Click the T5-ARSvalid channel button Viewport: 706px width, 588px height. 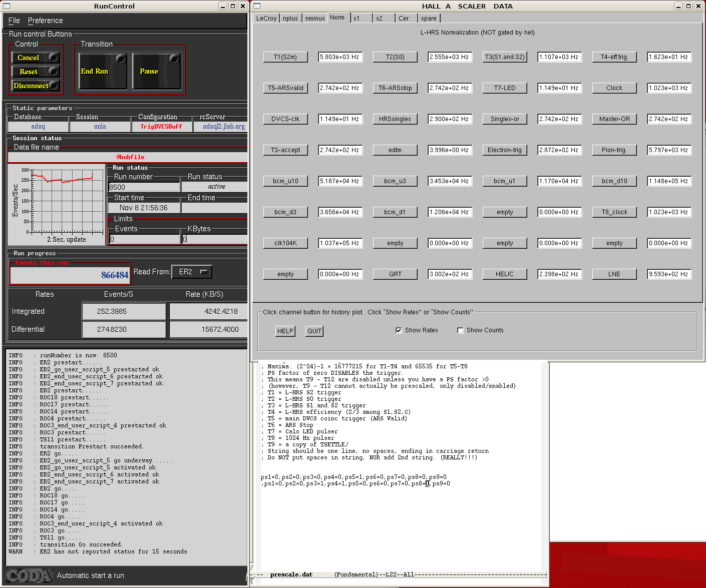[x=285, y=88]
